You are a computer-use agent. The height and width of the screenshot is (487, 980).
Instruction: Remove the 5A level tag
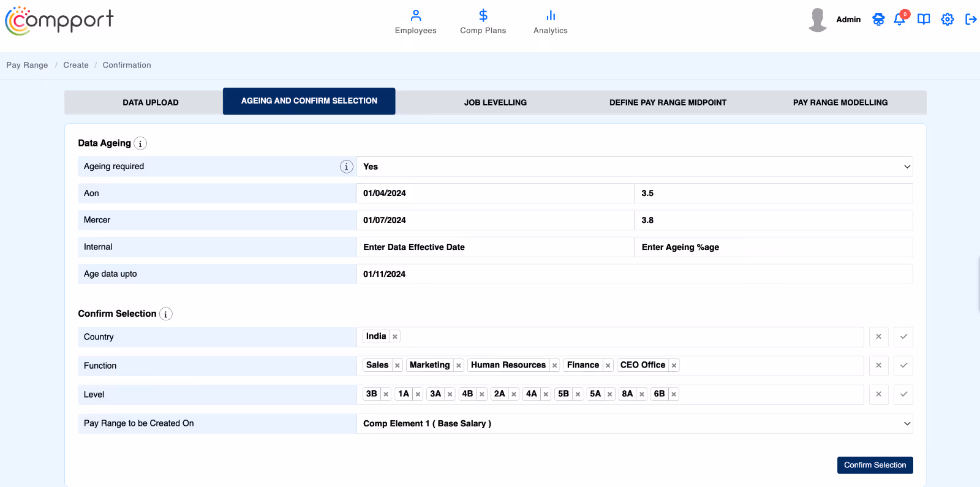(x=610, y=395)
